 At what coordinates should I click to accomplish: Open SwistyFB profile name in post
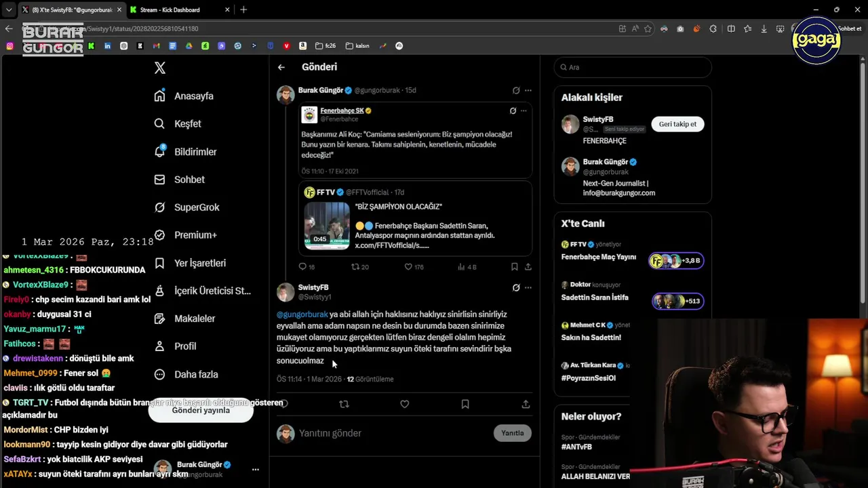(x=313, y=287)
